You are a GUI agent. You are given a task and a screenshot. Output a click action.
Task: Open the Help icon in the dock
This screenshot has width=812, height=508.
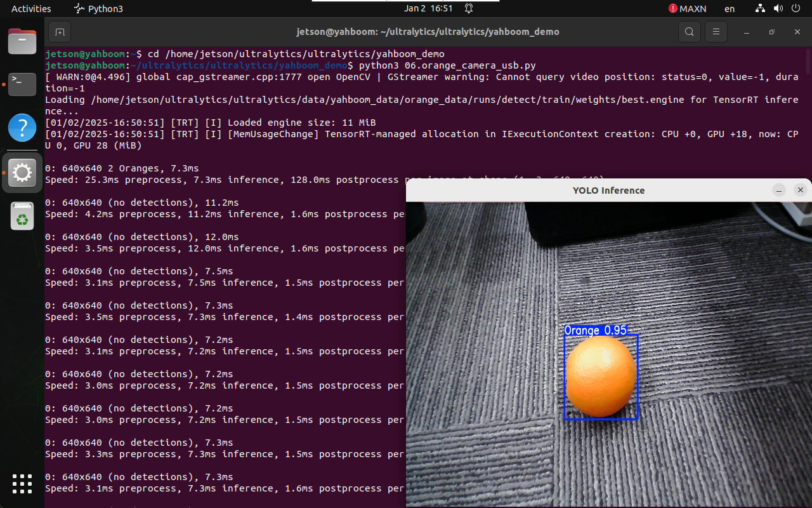(x=22, y=128)
